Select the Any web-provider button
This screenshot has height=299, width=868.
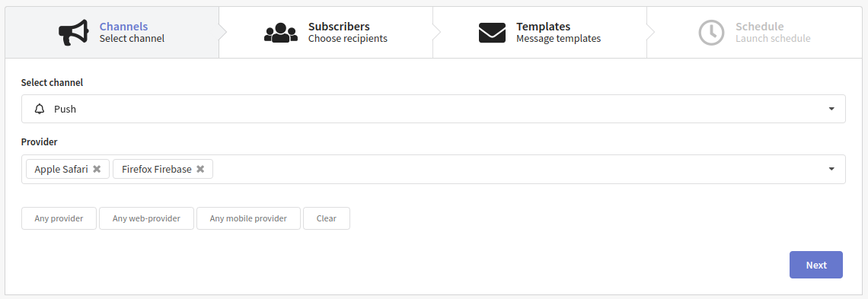pyautogui.click(x=146, y=218)
